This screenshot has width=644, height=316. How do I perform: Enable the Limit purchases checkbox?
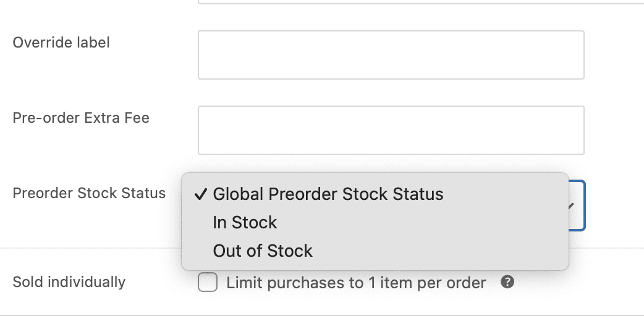point(208,283)
